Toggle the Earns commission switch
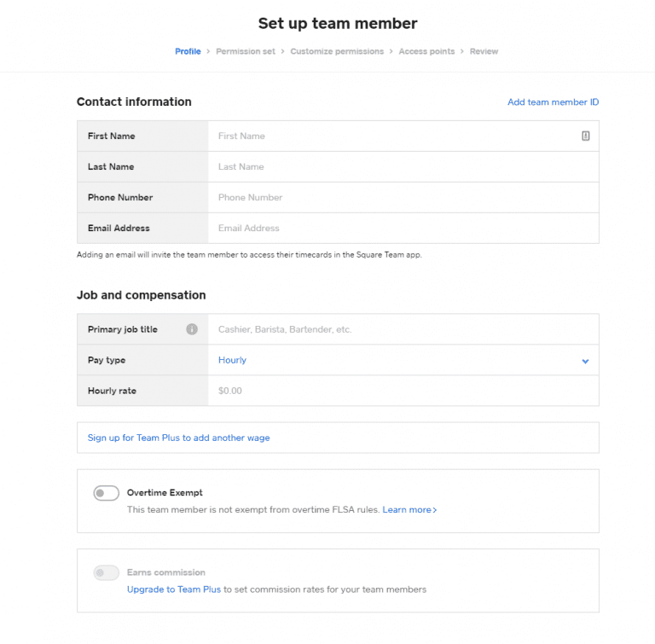Screen dimensions: 655x644 (107, 573)
